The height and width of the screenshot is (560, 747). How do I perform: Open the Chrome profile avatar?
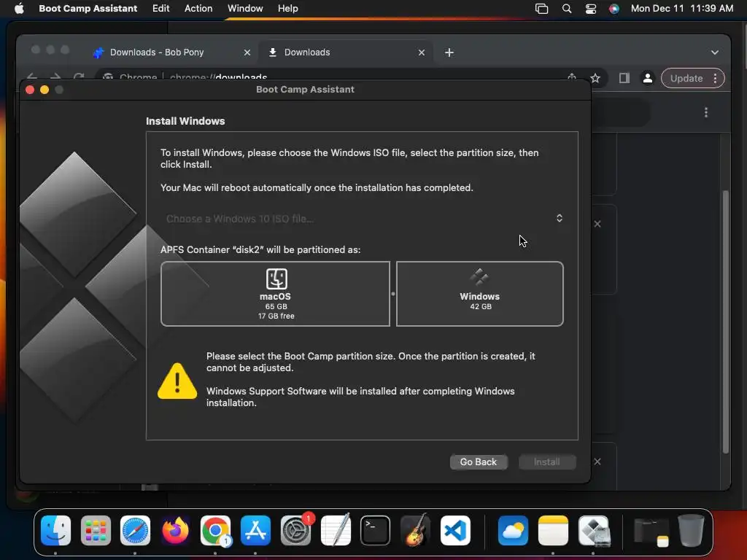tap(648, 78)
